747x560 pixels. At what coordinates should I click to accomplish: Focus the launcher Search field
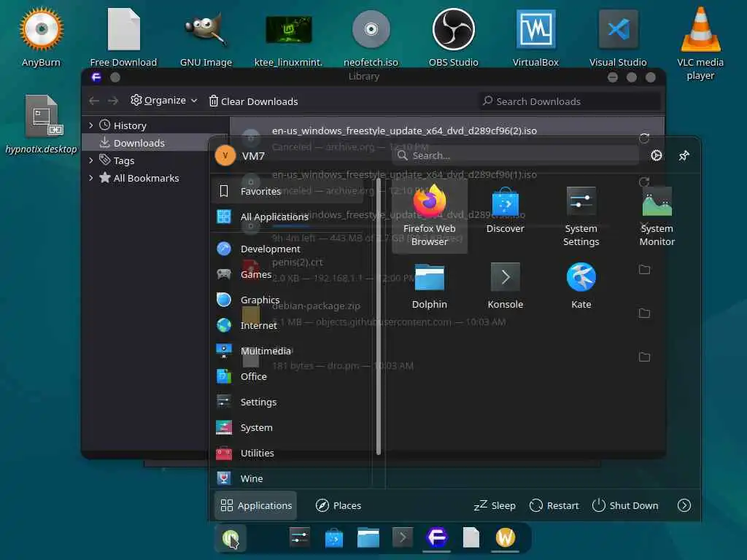point(516,156)
